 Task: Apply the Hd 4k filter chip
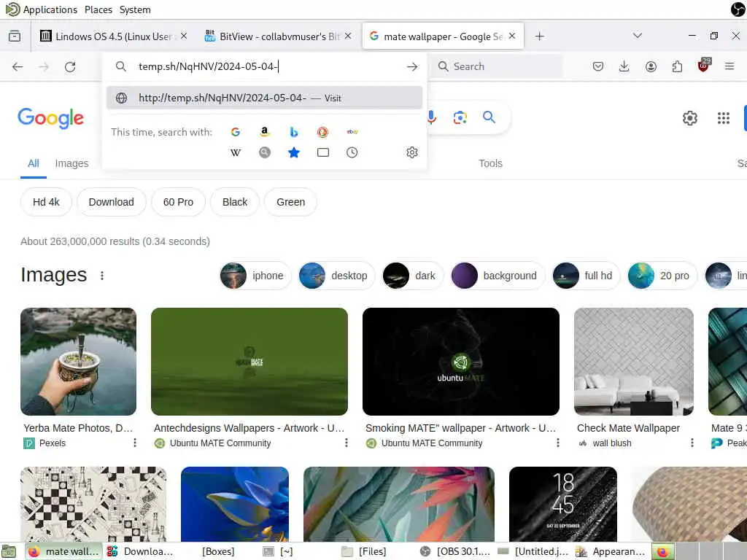tap(46, 202)
